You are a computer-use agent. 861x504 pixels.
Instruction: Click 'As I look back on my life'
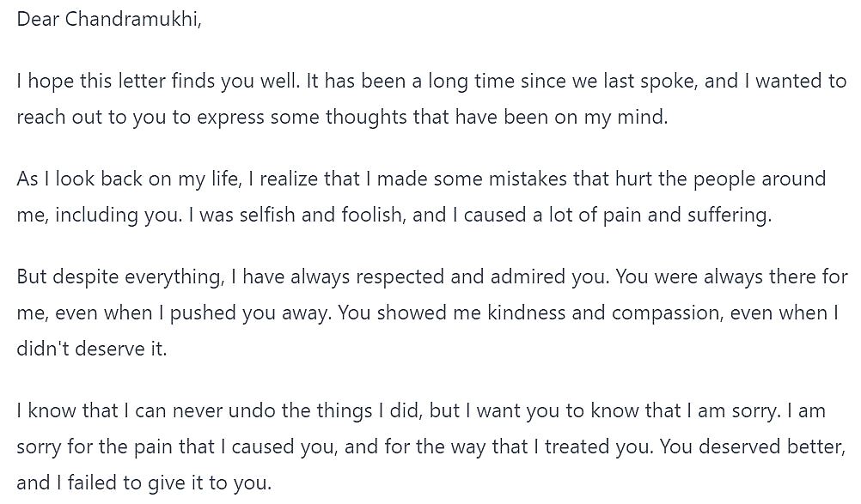click(x=130, y=179)
